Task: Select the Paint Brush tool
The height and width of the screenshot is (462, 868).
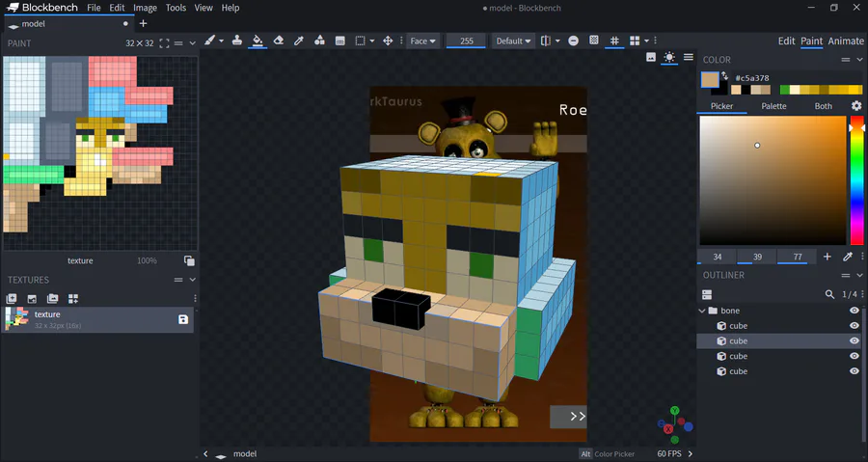Action: click(x=209, y=41)
